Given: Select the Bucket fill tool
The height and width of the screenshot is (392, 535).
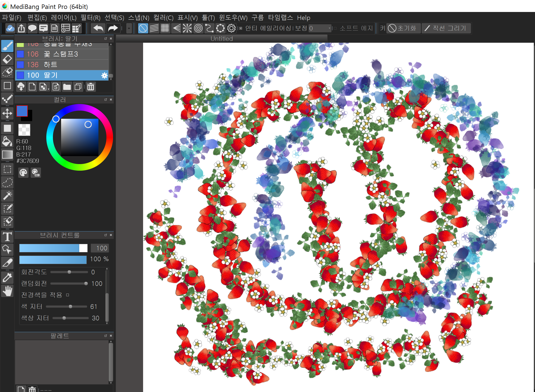Looking at the screenshot, I should click(7, 141).
